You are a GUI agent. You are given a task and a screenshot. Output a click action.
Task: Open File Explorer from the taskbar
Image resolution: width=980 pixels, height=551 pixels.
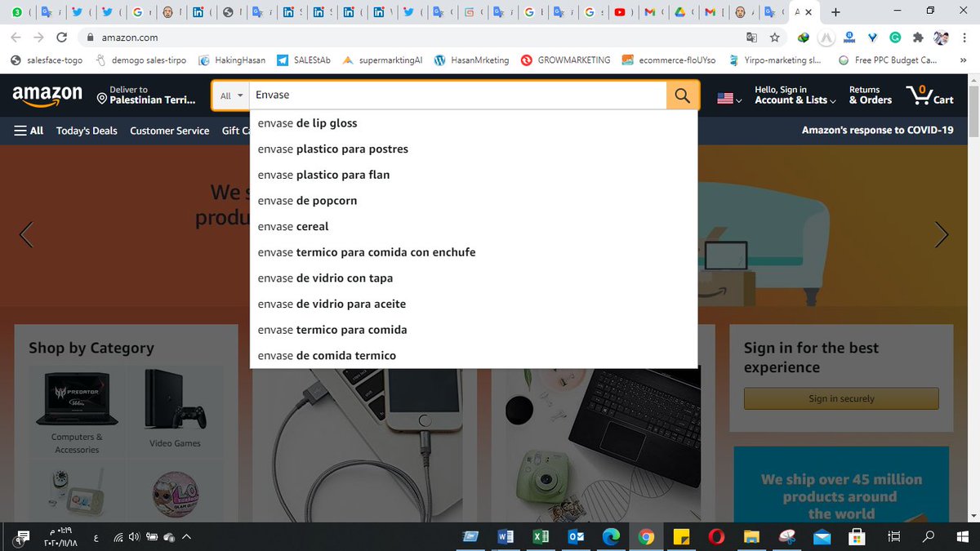(751, 536)
